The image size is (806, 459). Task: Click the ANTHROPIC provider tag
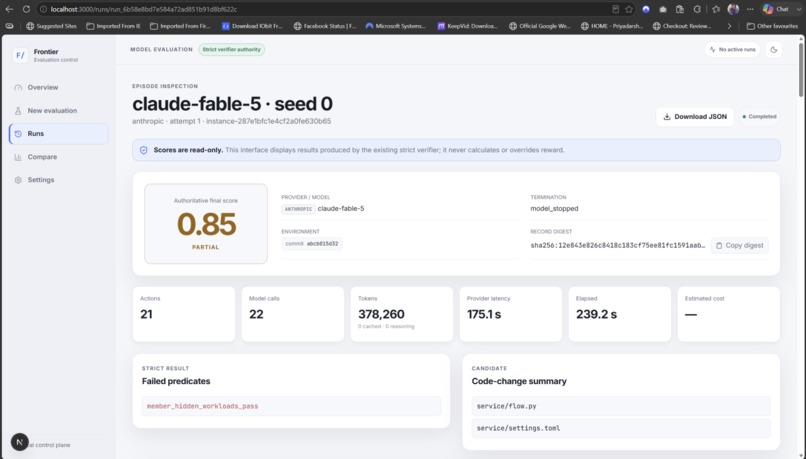[x=298, y=209]
